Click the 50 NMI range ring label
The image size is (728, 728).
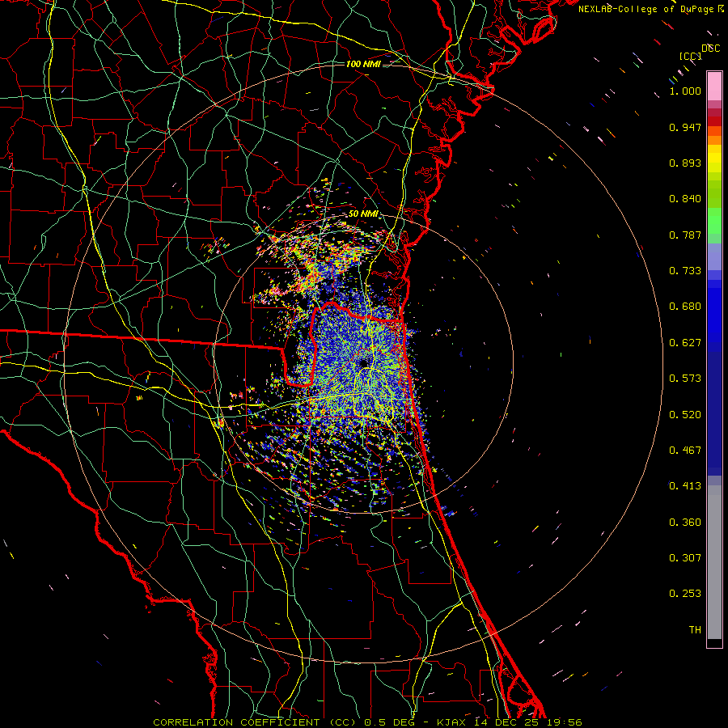click(363, 214)
